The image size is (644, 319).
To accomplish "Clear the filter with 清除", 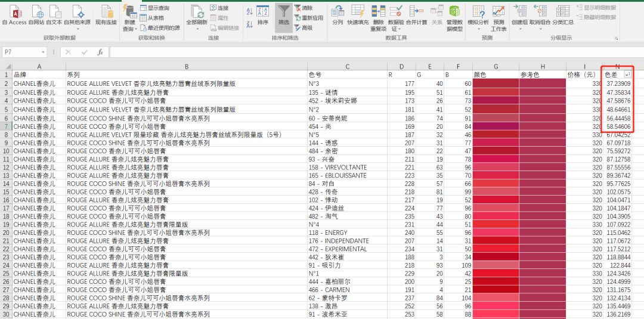I will (304, 8).
